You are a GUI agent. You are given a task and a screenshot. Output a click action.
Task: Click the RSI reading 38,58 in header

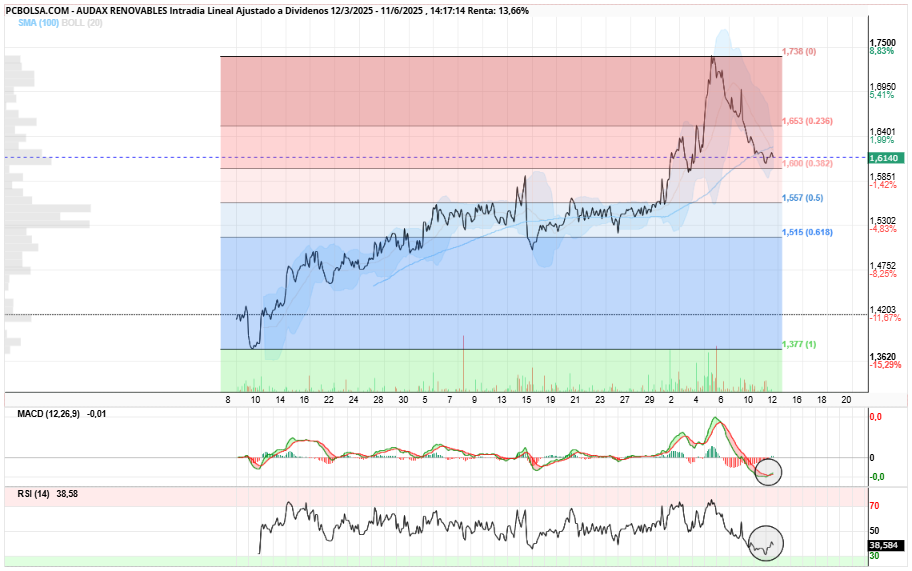(x=67, y=494)
